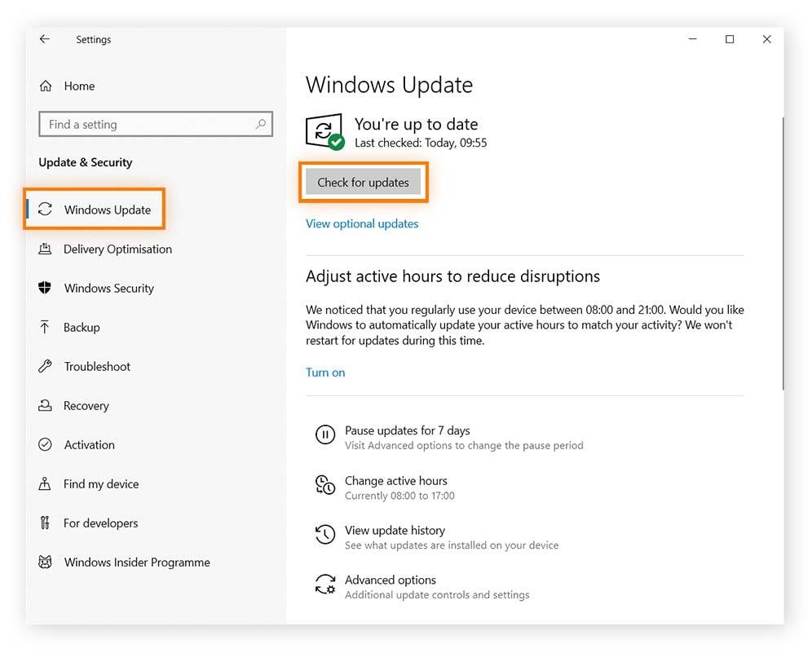
Task: Open the Backup section
Action: [x=82, y=327]
